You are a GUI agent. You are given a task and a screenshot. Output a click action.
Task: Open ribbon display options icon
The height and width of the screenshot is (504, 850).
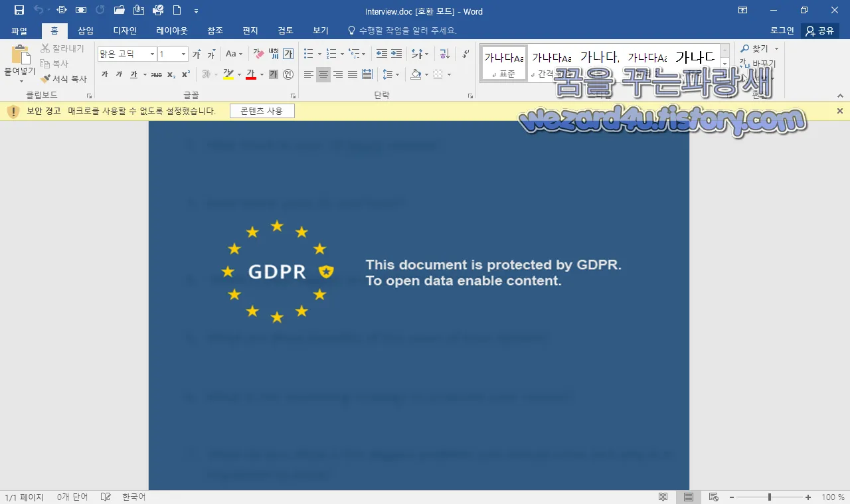(743, 10)
